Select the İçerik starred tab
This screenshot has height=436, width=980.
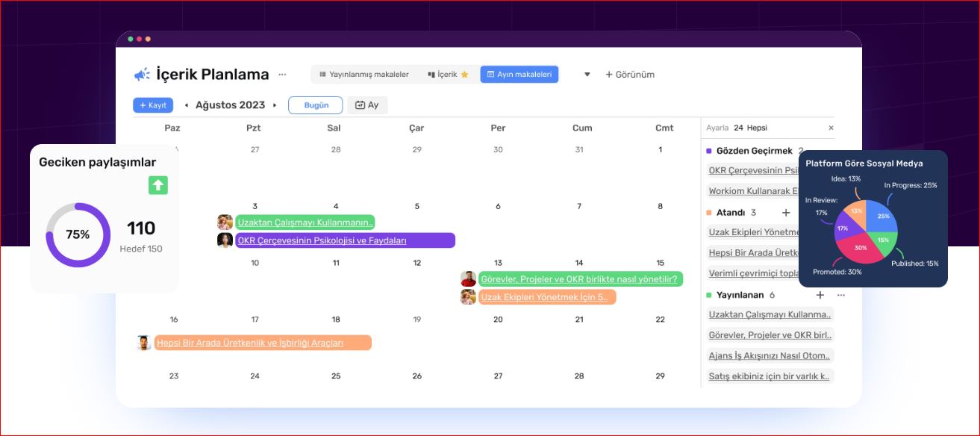448,75
